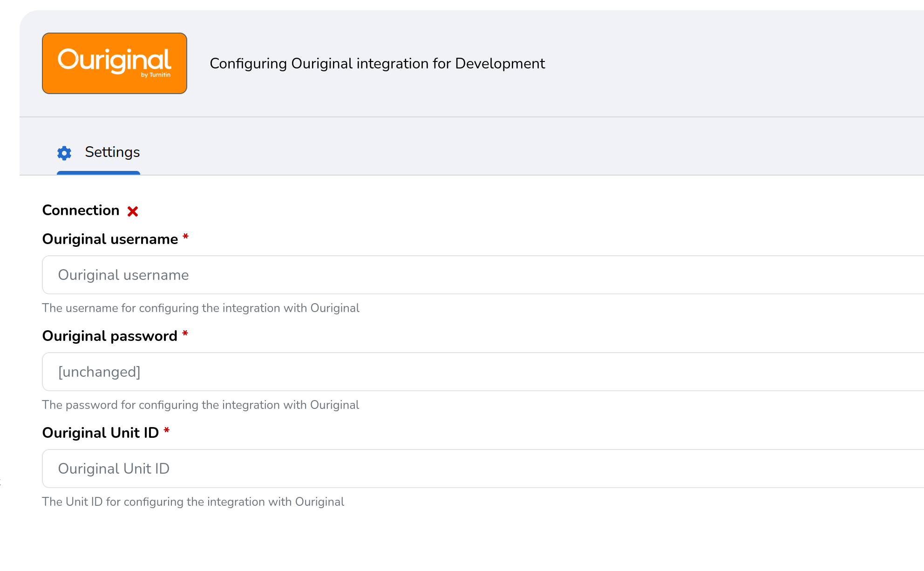
Task: Focus the Ouriginal password field showing [unchanged]
Action: point(483,372)
